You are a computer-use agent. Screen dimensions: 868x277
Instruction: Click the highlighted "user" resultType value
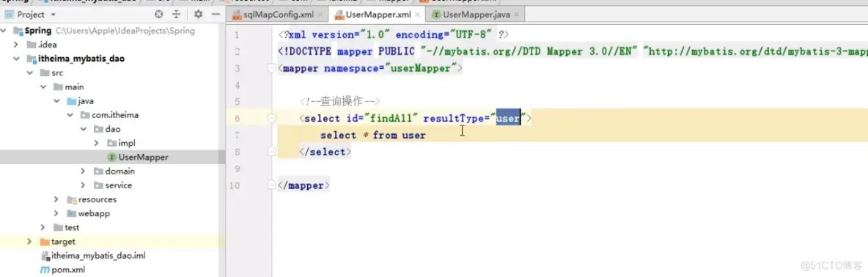pos(508,118)
